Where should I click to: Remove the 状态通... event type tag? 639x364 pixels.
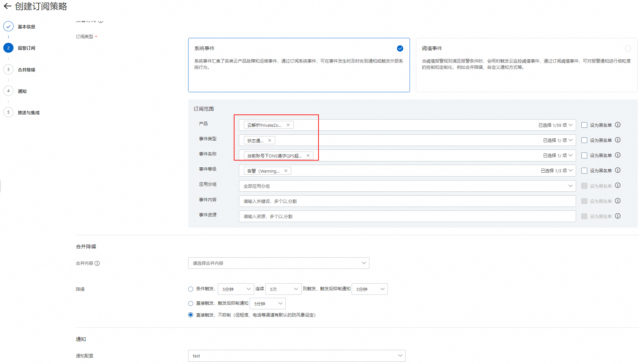click(270, 140)
